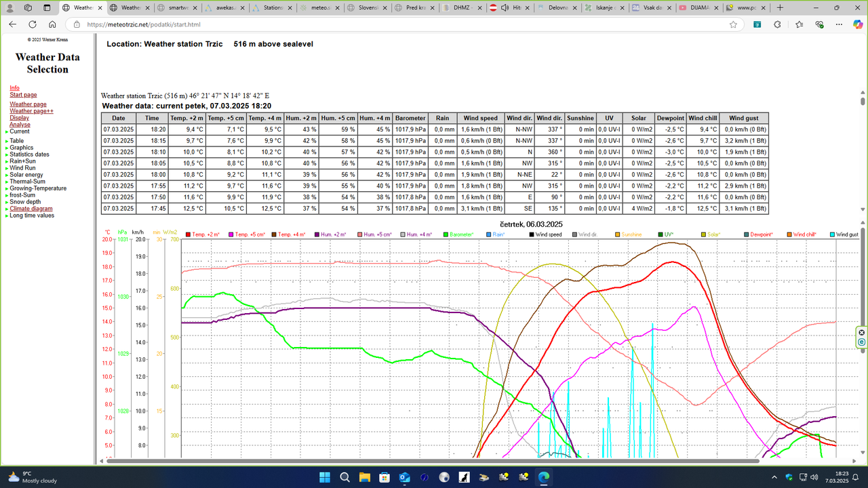Open the Climate diagram link

[x=31, y=209]
